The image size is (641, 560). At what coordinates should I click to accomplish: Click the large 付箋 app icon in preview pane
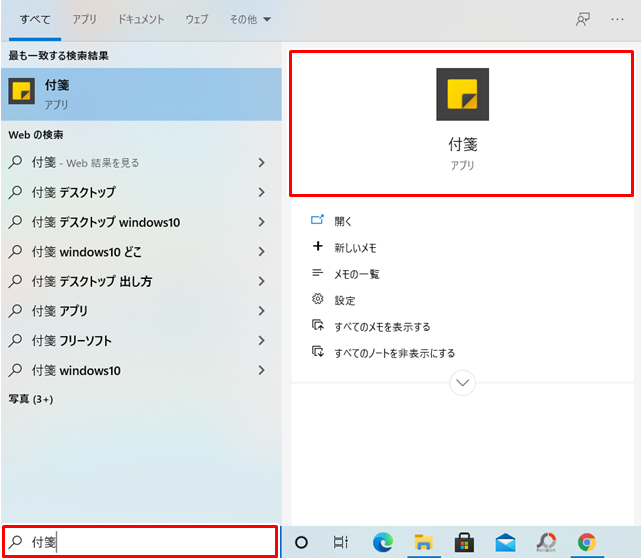click(x=462, y=94)
